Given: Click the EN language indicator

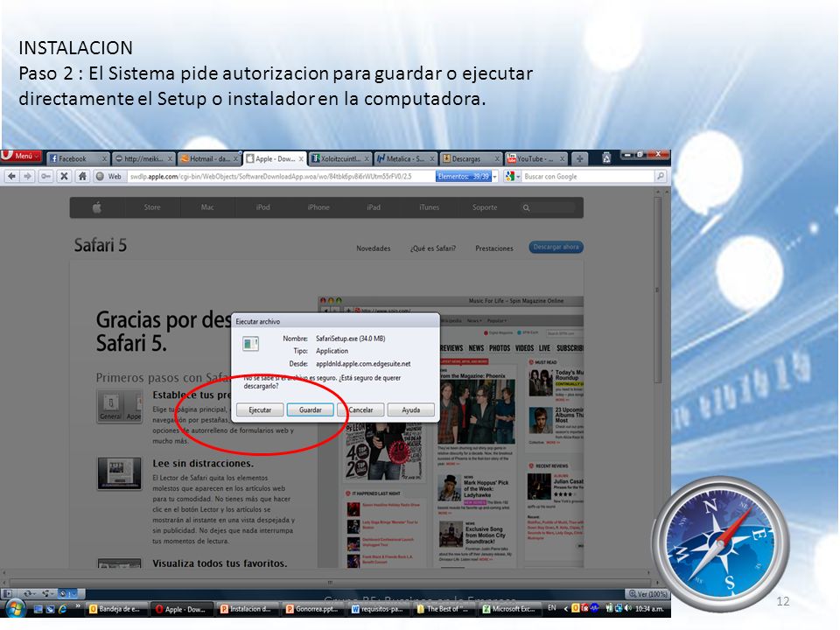Looking at the screenshot, I should coord(552,608).
